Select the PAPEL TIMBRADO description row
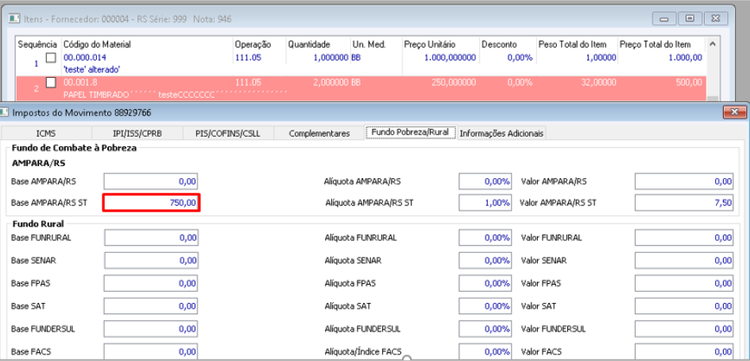The width and height of the screenshot is (750, 361). [175, 95]
